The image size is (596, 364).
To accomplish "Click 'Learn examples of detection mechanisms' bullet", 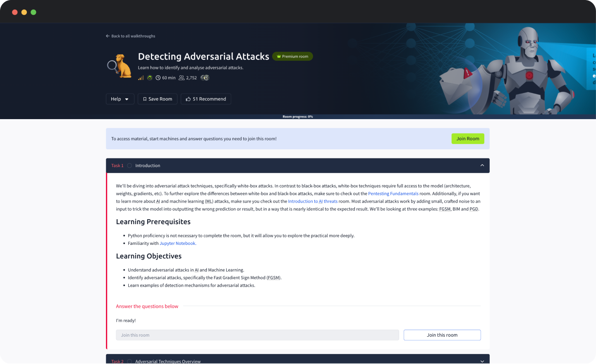I will [x=191, y=285].
